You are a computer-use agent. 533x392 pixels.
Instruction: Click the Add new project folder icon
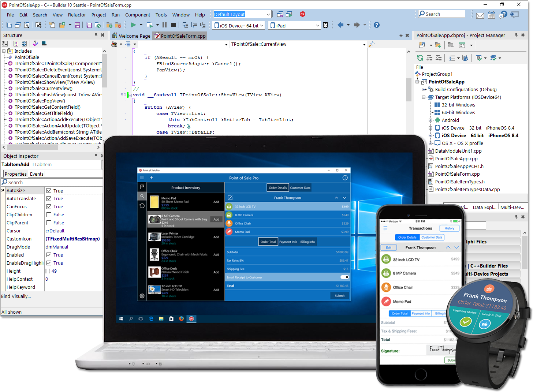(x=438, y=45)
